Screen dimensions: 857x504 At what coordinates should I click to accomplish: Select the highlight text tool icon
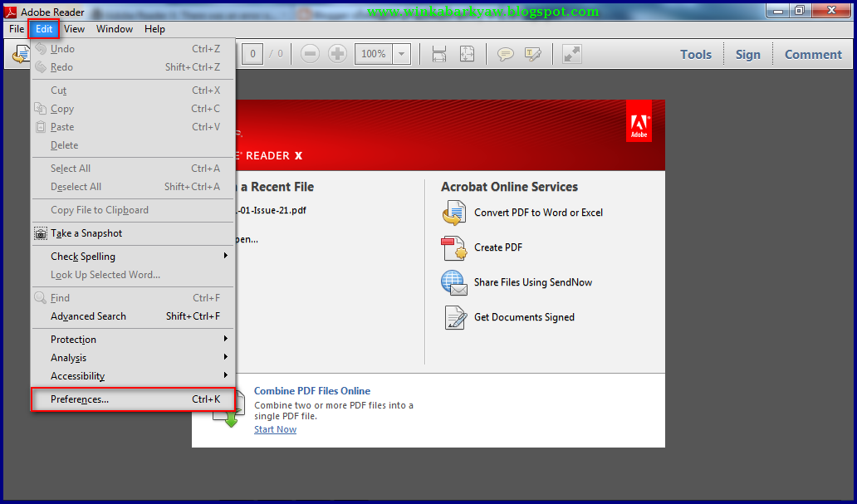coord(533,54)
